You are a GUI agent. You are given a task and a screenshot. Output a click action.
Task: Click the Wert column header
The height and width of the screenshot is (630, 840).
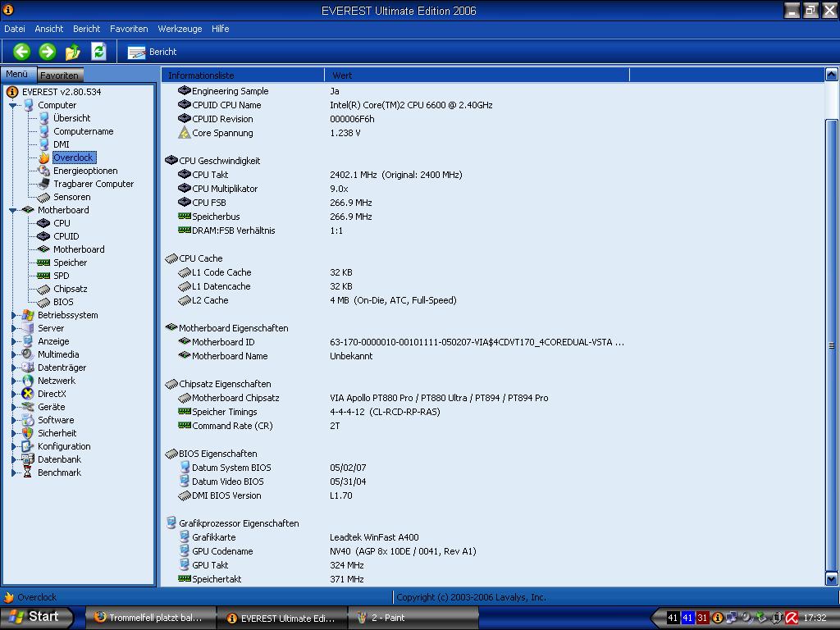[477, 75]
